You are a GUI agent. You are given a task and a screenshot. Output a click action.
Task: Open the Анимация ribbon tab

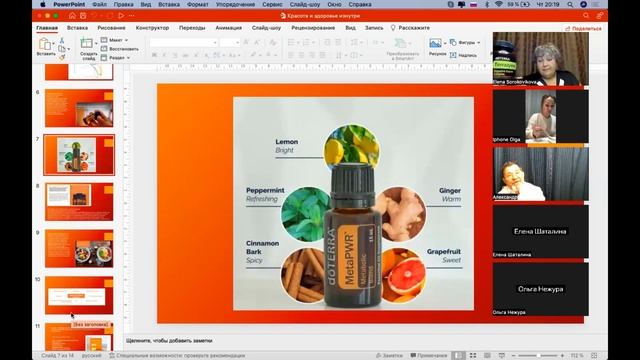click(229, 28)
